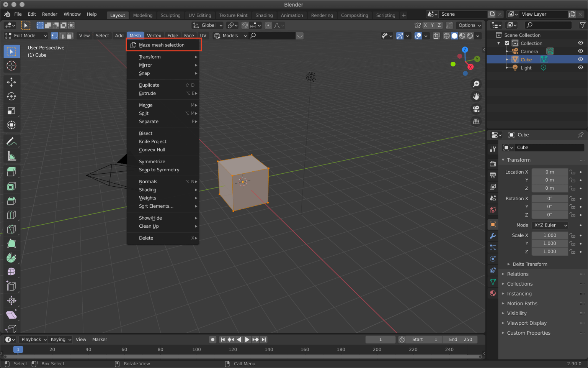Toggle proportional editing in the header
The height and width of the screenshot is (368, 588).
tap(268, 25)
